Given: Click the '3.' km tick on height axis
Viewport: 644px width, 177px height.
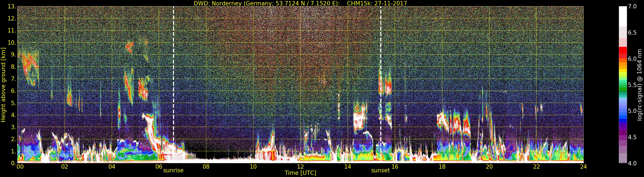Looking at the screenshot, I should (x=13, y=127).
